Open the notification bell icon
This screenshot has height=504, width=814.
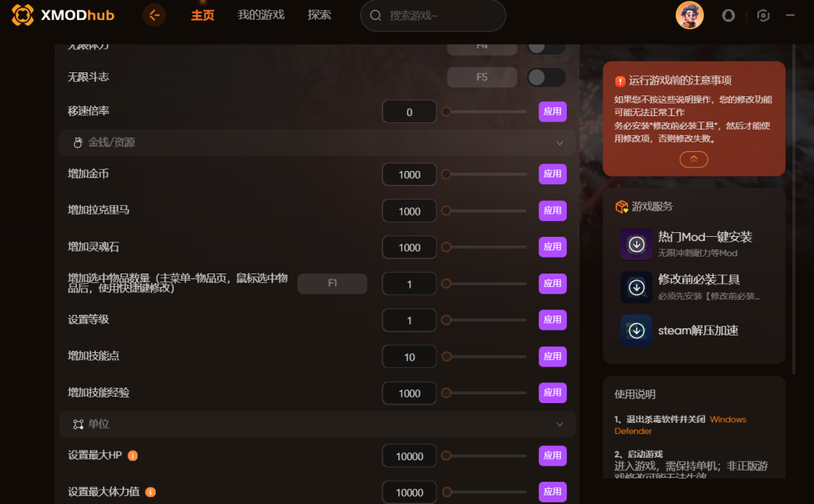[728, 16]
